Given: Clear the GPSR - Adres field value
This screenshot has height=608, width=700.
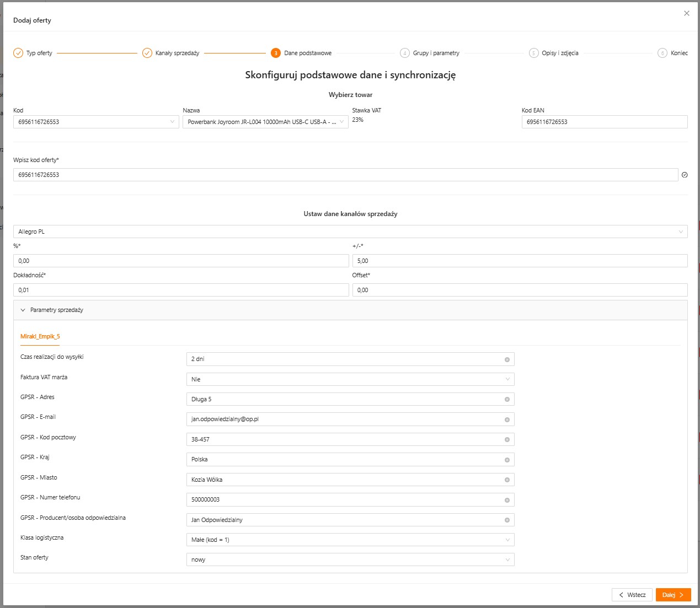Looking at the screenshot, I should pyautogui.click(x=507, y=400).
